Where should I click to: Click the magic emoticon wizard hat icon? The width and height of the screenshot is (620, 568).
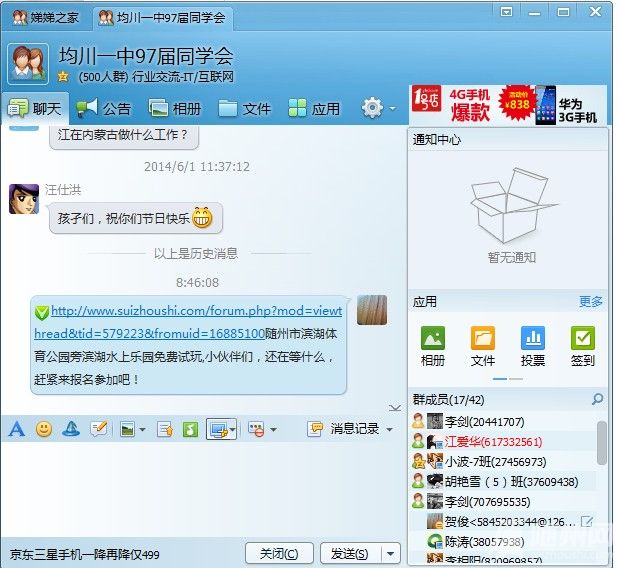pyautogui.click(x=71, y=429)
